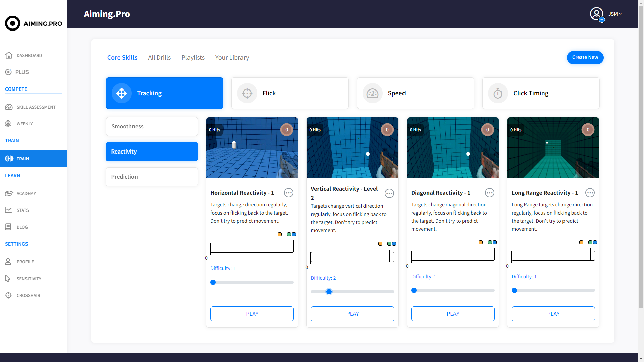The width and height of the screenshot is (644, 362).
Task: Open Academy graduation cap icon
Action: (9, 193)
